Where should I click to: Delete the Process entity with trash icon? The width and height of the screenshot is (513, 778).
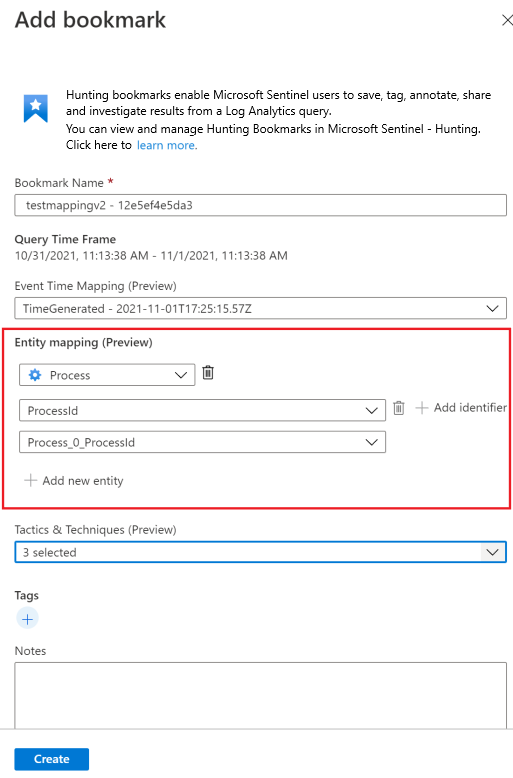(x=208, y=372)
